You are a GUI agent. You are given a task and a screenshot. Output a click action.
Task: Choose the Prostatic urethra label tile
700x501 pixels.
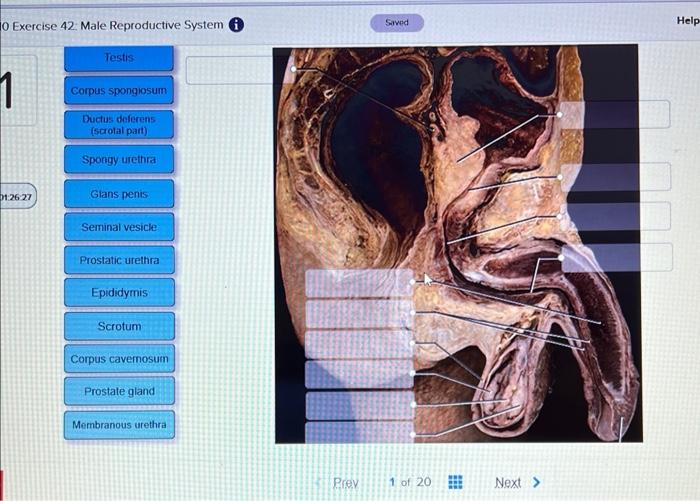119,260
